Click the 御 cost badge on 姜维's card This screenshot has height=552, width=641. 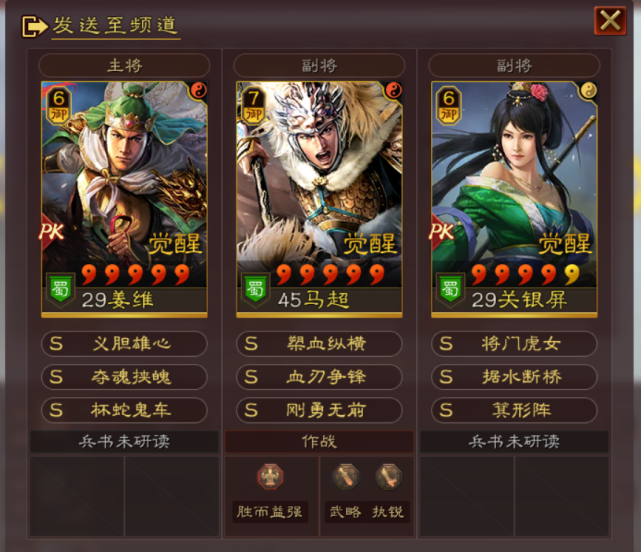point(58,105)
